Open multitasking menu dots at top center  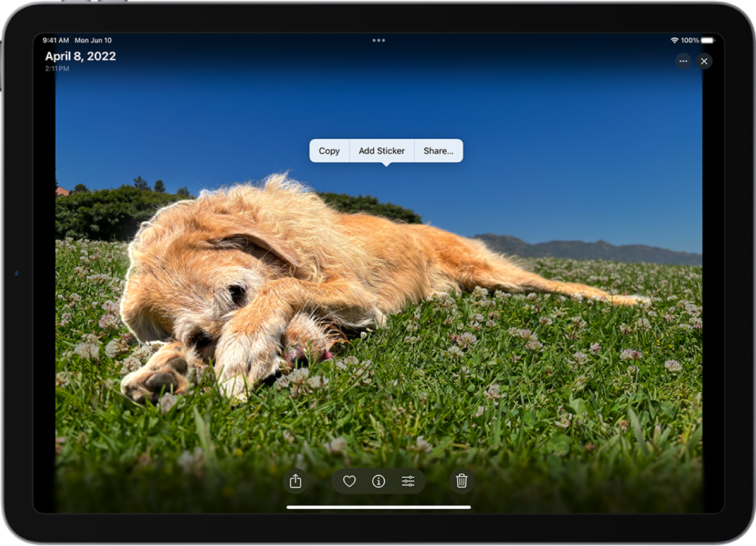point(379,40)
